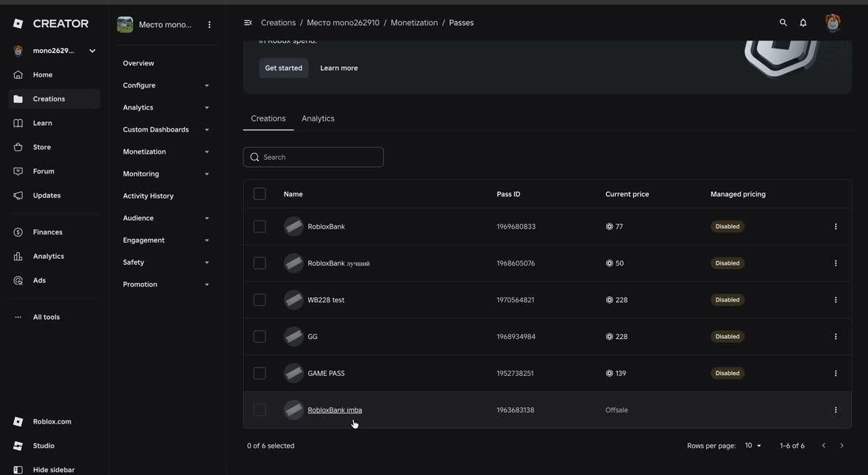Click Место mono262910 in the breadcrumb

coord(344,23)
